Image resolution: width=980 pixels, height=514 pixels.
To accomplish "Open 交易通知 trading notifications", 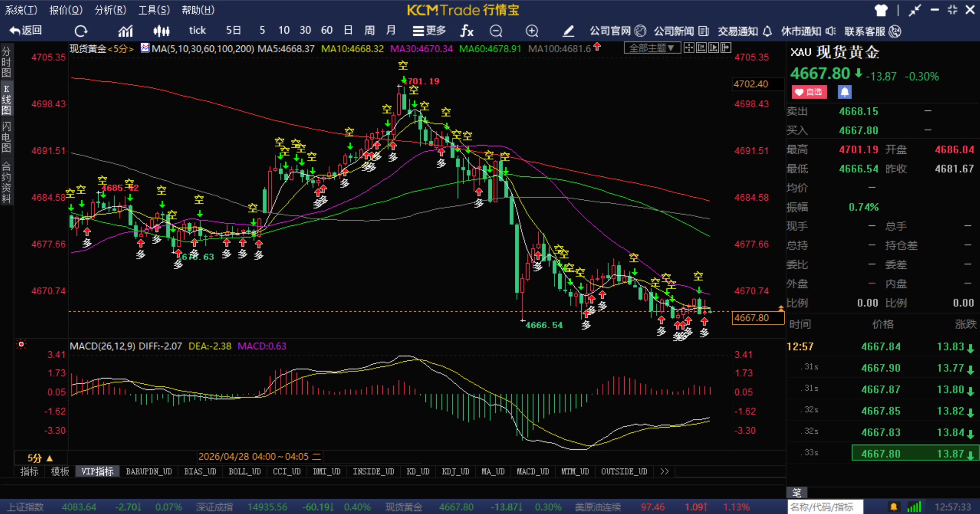I will [745, 31].
